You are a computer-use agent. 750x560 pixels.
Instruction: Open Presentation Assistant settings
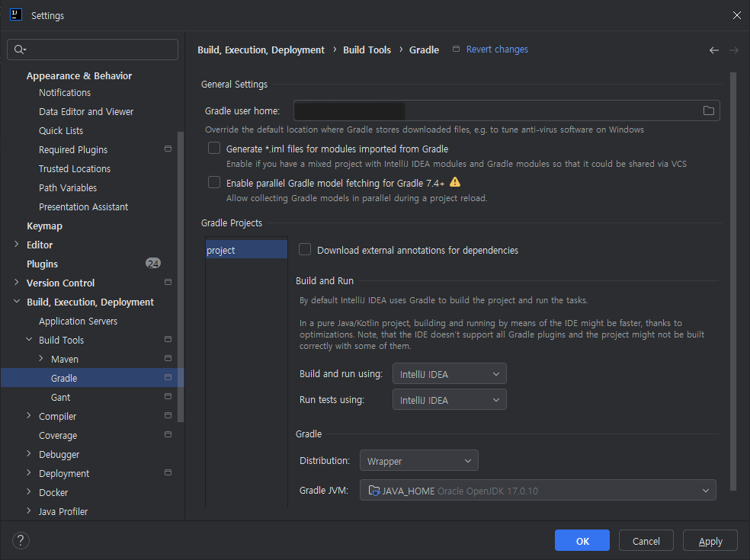(83, 207)
